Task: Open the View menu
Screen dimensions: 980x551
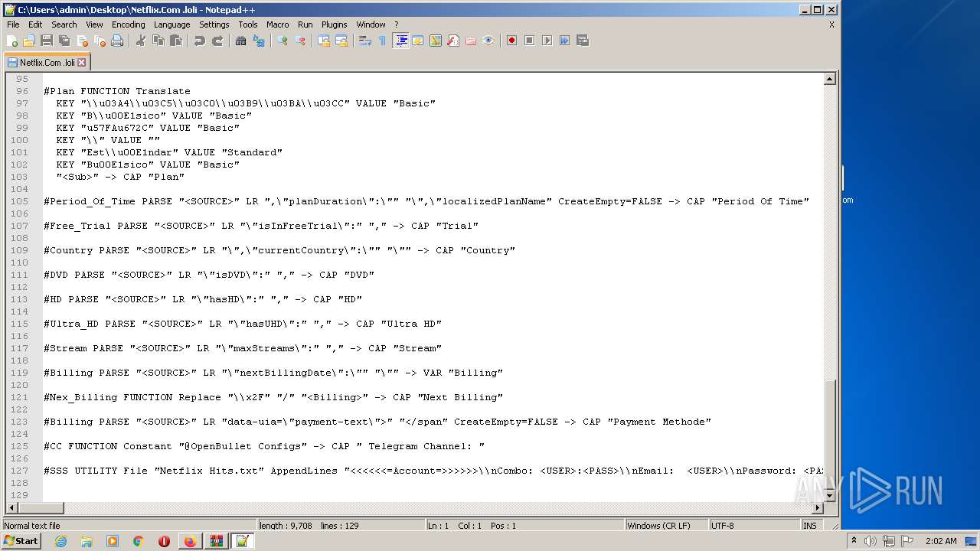Action: pyautogui.click(x=94, y=24)
